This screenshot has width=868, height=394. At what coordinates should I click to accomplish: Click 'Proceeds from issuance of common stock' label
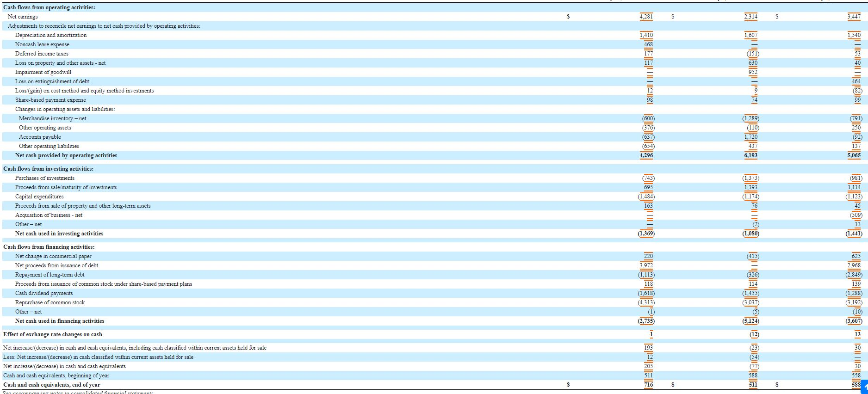coord(104,284)
